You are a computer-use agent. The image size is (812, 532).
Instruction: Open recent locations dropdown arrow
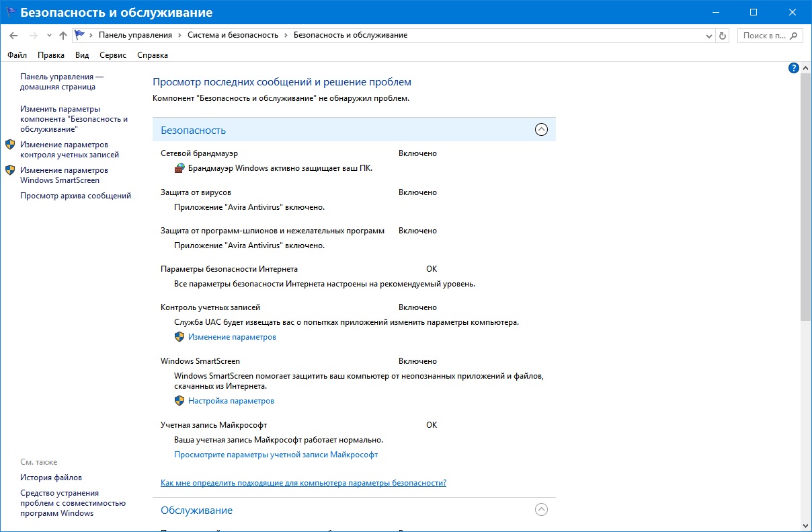coord(49,35)
